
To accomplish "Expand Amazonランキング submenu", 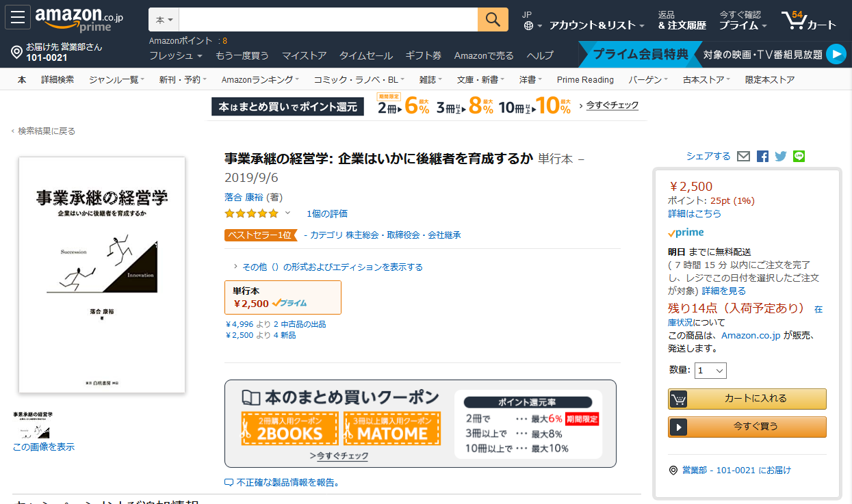I will coord(260,79).
